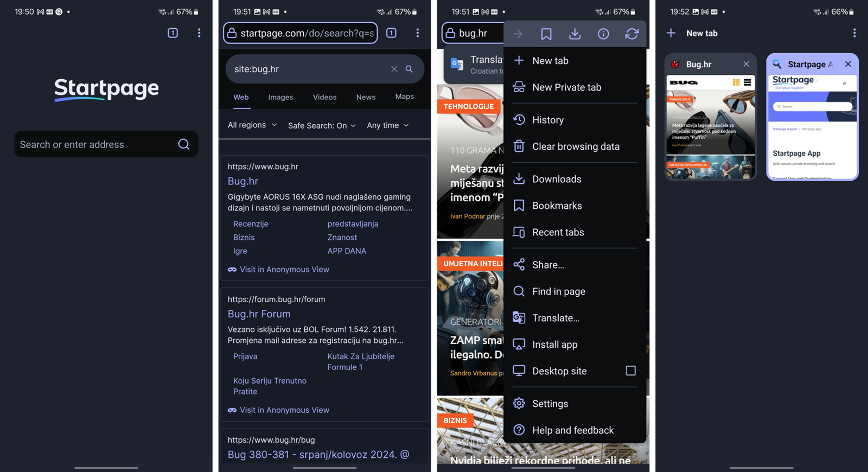The width and height of the screenshot is (868, 472).
Task: Open the TEHNOLOGIJE category label
Action: [x=468, y=106]
